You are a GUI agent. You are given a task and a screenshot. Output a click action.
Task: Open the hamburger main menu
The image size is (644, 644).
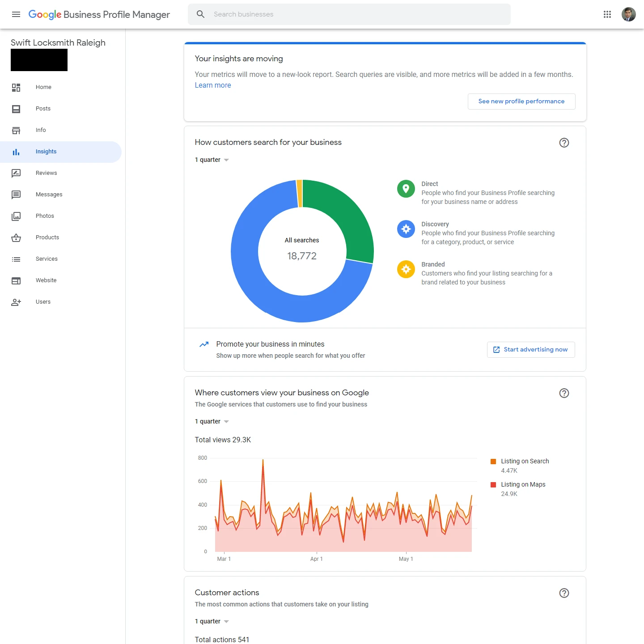click(16, 14)
